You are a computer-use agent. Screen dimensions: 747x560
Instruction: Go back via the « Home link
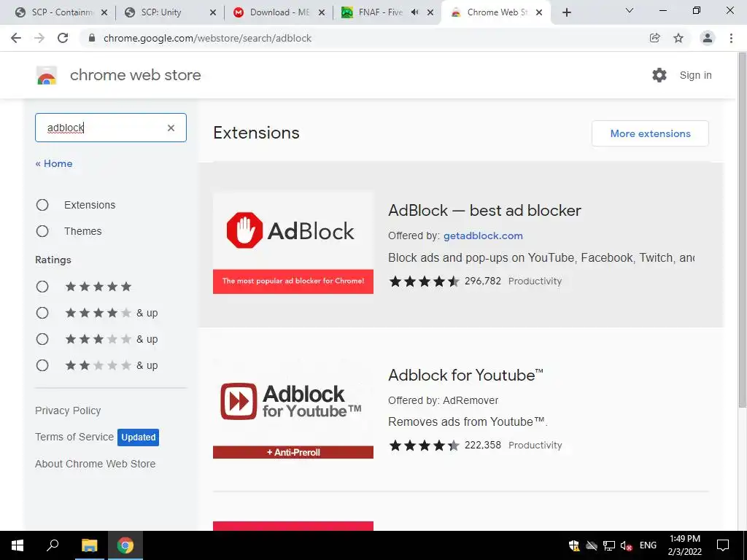tap(54, 163)
